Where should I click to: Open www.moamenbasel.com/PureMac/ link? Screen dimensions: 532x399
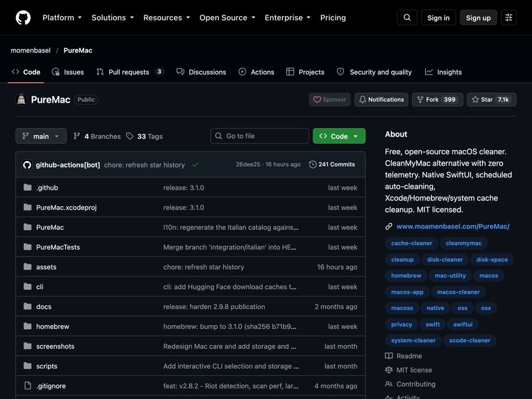click(453, 226)
